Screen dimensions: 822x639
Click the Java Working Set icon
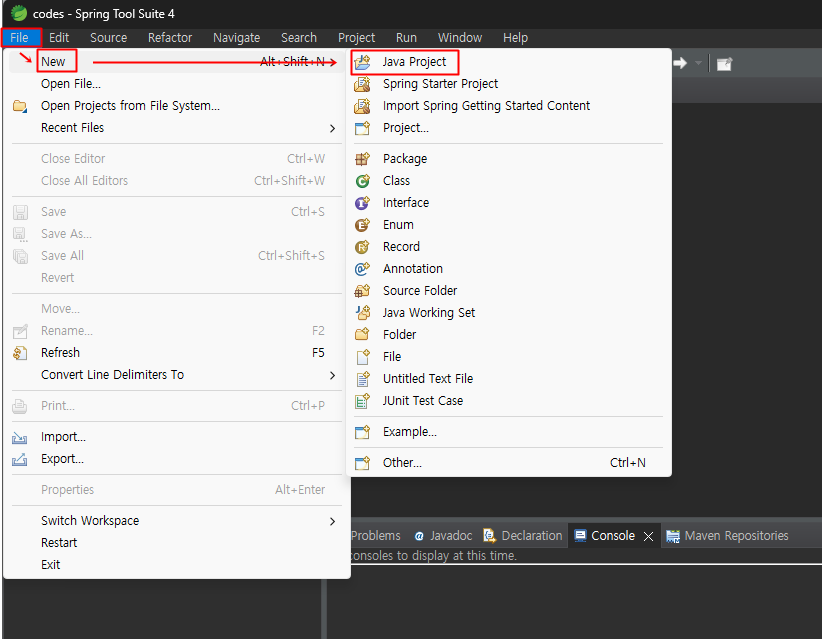pos(362,313)
